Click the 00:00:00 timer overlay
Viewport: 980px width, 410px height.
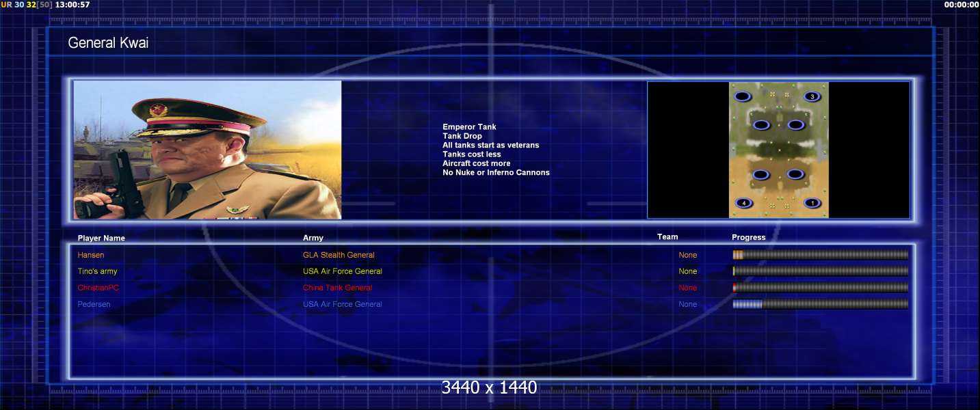point(962,5)
